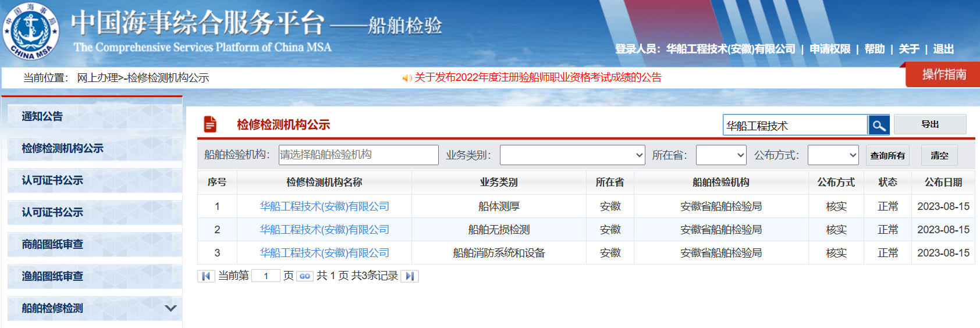Open the 业务类别 dropdown
The image size is (980, 328).
[572, 155]
